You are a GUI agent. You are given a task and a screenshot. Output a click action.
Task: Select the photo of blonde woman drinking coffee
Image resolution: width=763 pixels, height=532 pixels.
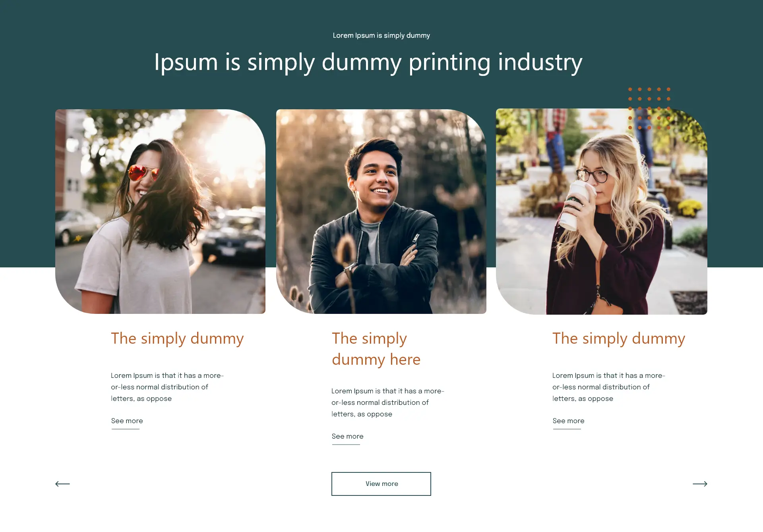coord(602,211)
